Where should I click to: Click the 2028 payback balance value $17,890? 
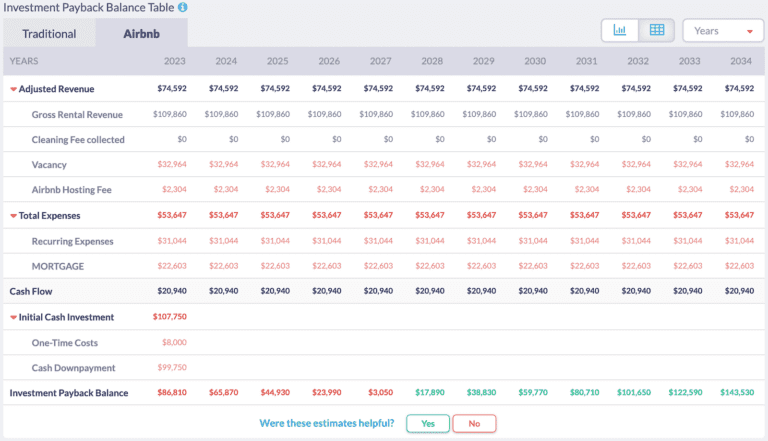[430, 393]
